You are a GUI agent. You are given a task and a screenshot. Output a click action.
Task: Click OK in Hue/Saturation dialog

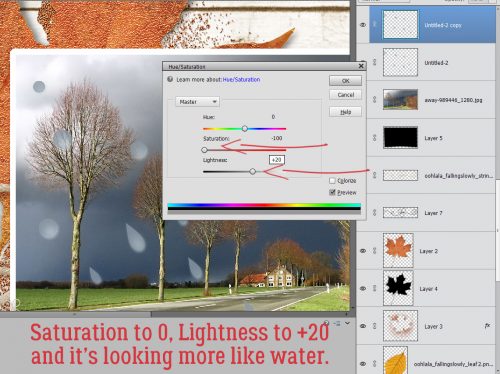(x=345, y=81)
